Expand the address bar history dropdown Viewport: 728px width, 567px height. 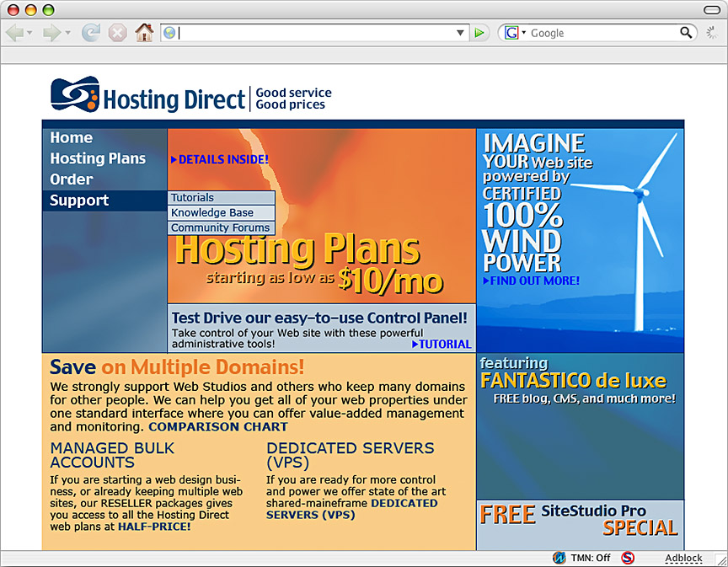(460, 33)
